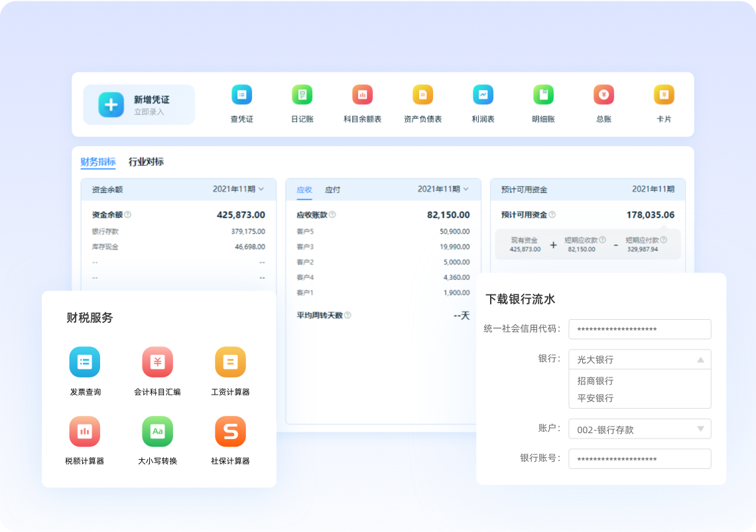Click help icon beside 资金余额

tap(128, 215)
